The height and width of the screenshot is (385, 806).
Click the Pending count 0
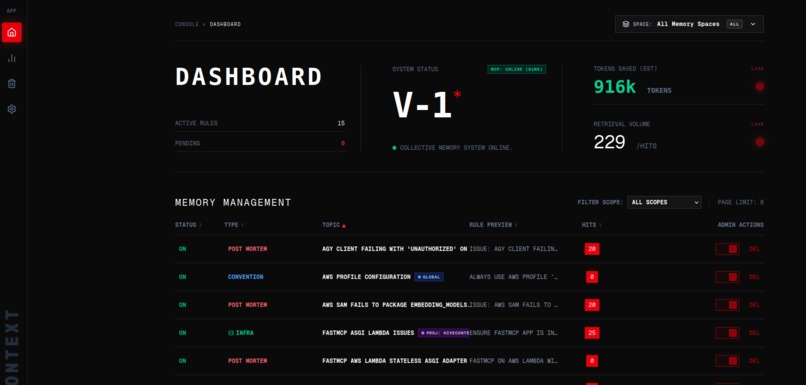[343, 143]
